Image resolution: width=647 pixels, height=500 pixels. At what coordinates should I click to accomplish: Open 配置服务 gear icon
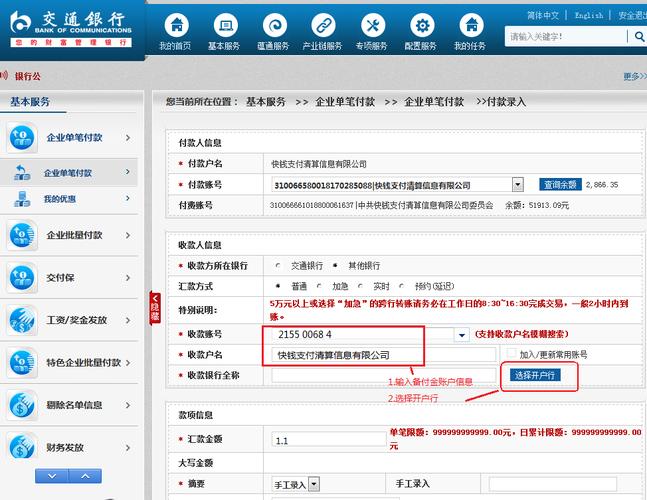click(422, 25)
